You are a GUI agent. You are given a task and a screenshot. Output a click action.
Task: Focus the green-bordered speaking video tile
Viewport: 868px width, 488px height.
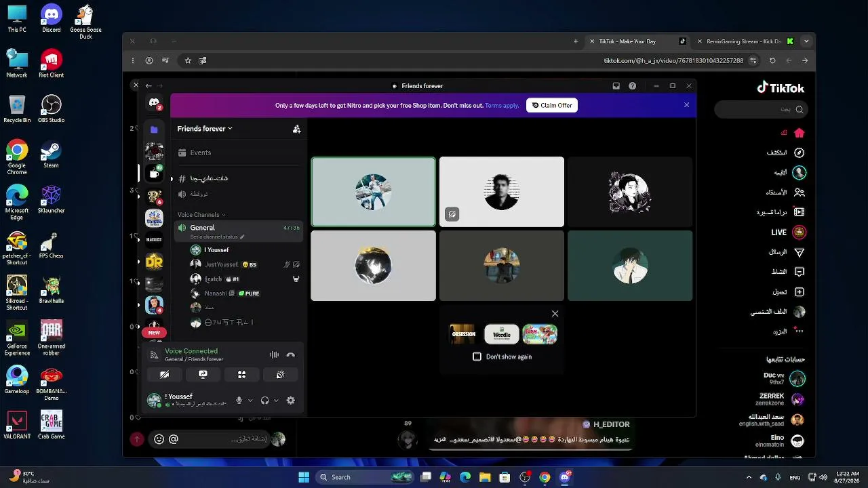pyautogui.click(x=373, y=192)
